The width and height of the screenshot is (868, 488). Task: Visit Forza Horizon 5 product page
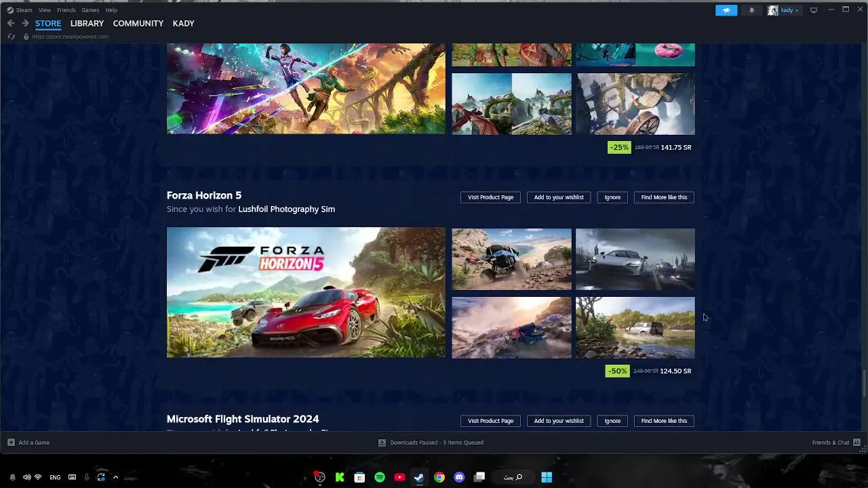[490, 197]
